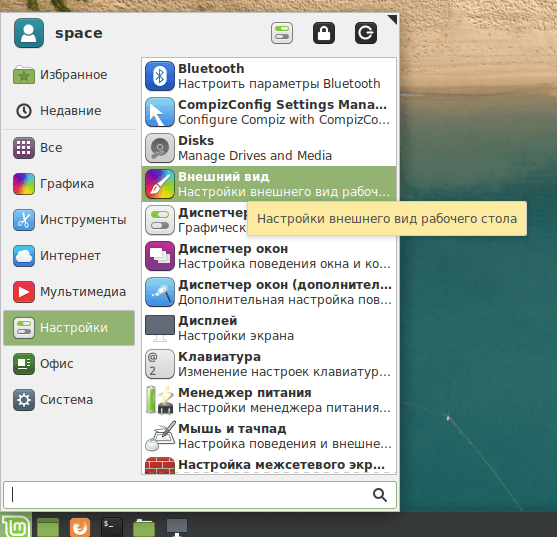Open settings manager icon in menu header
This screenshot has height=537, width=557.
pos(282,33)
